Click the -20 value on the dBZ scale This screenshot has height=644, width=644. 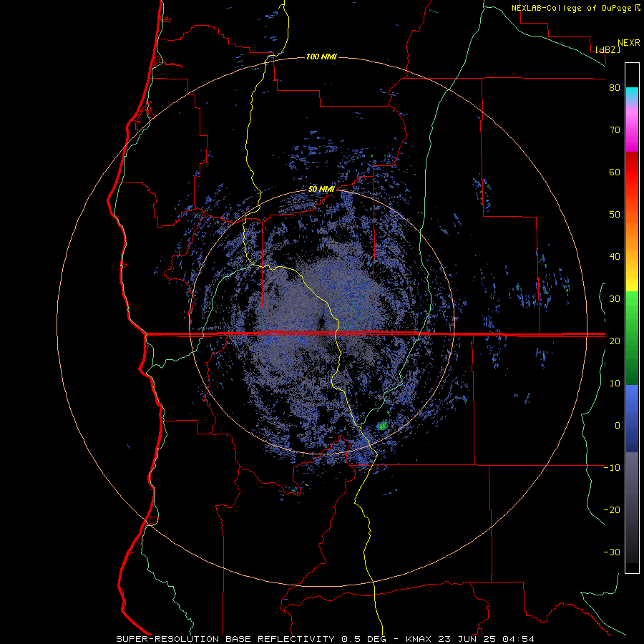click(x=612, y=510)
